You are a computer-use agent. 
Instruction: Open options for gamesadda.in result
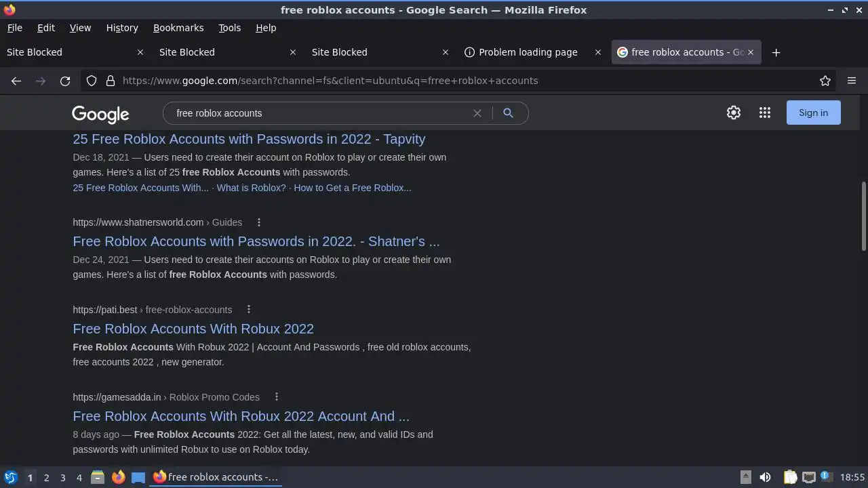(x=277, y=397)
